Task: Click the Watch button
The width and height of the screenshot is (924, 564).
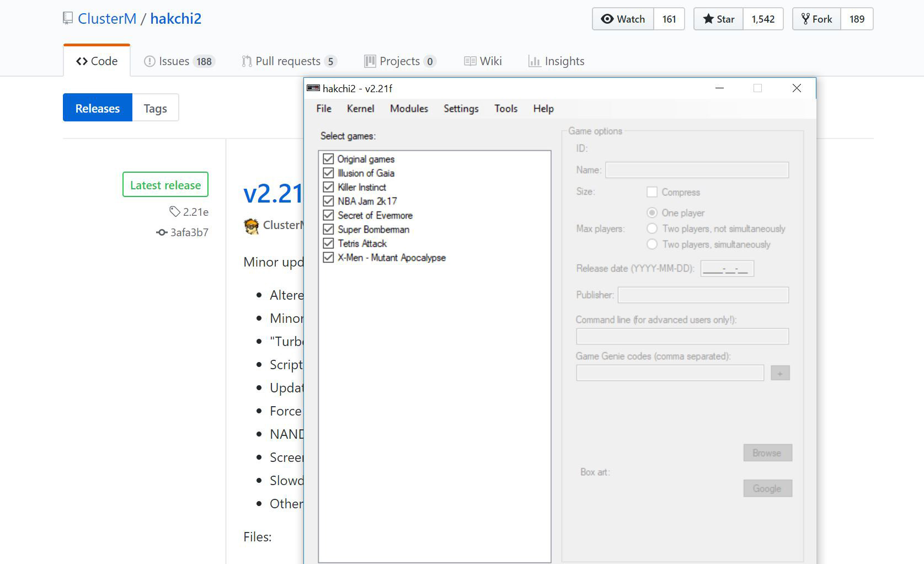Action: [x=623, y=19]
